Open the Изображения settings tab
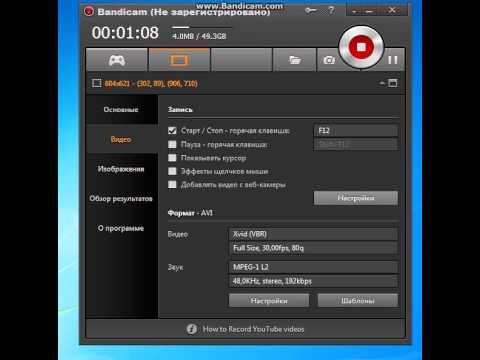The height and width of the screenshot is (360, 480). pyautogui.click(x=121, y=169)
